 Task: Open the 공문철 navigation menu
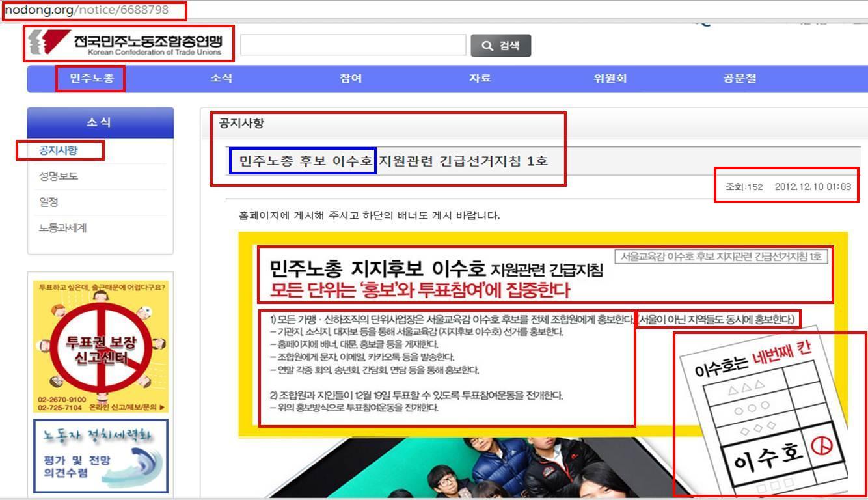(740, 78)
